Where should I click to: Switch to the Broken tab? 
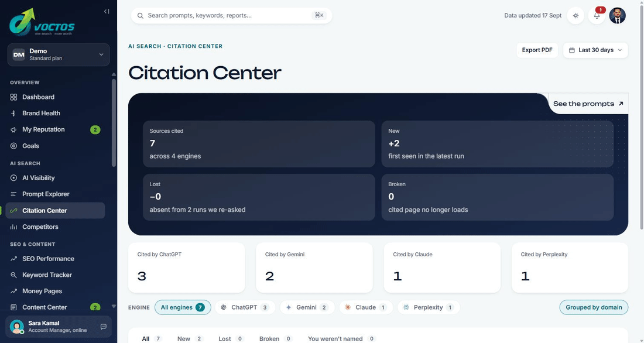[x=276, y=338]
